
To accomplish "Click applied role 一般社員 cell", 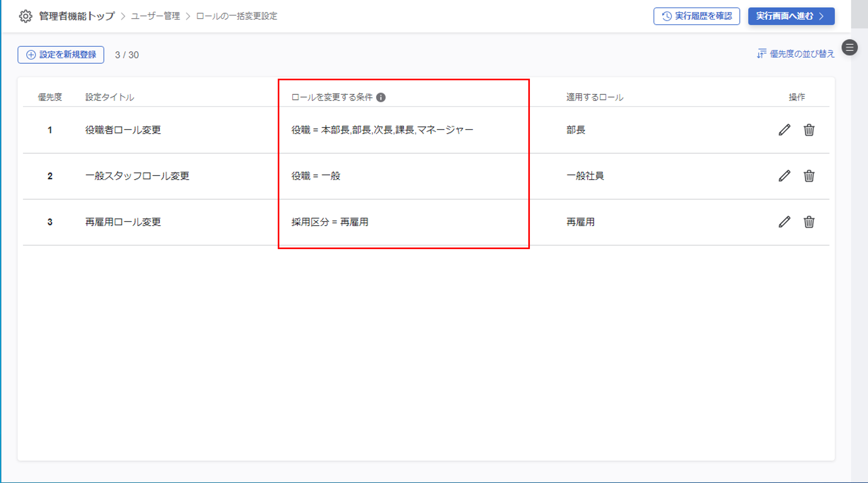I will click(585, 176).
